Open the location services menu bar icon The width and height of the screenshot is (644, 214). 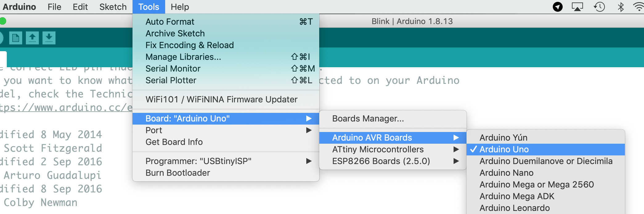pos(557,7)
